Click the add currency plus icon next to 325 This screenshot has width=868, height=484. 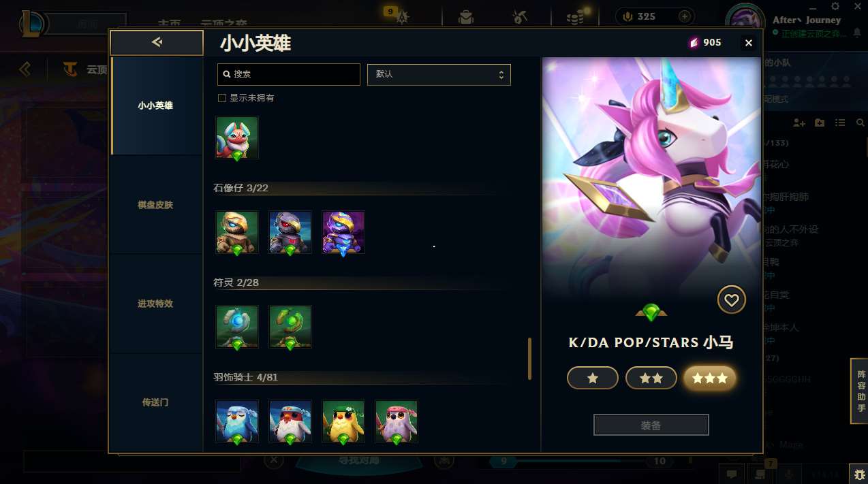point(685,16)
